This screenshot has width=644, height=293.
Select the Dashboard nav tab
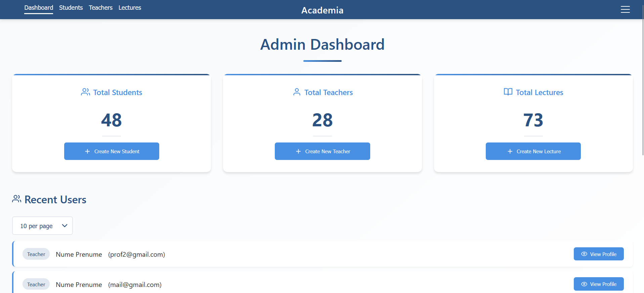(x=39, y=8)
